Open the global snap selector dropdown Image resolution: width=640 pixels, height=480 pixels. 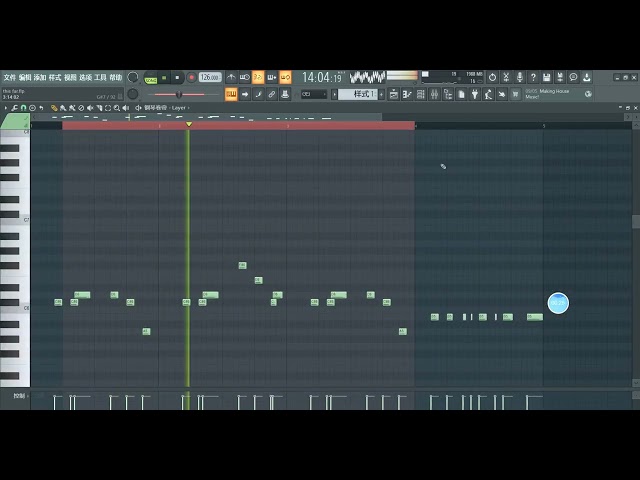tap(314, 94)
